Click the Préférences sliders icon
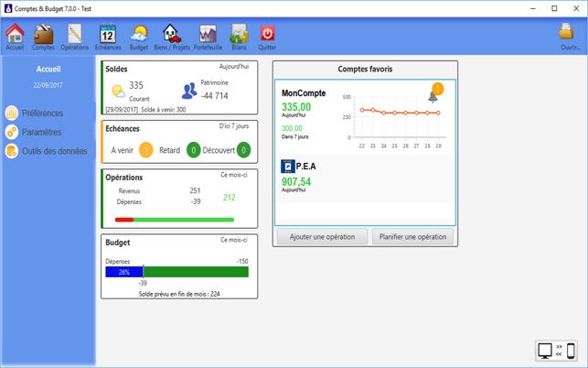Image resolution: width=588 pixels, height=368 pixels. (12, 113)
